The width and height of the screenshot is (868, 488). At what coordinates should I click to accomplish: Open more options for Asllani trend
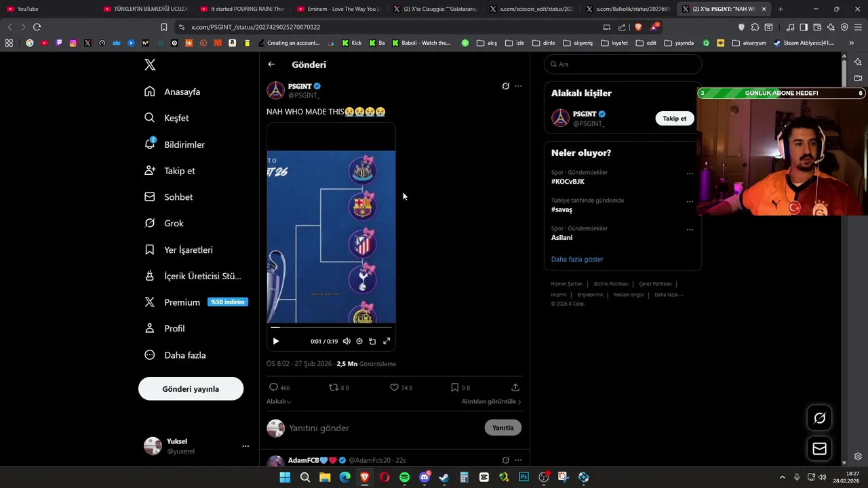(x=690, y=229)
